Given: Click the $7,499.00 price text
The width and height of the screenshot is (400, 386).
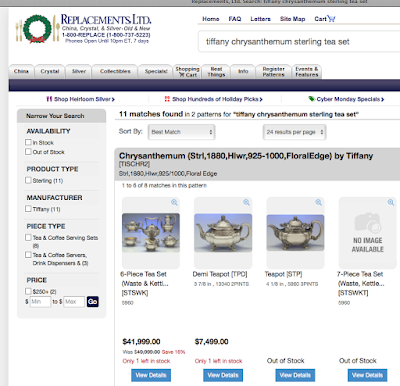Looking at the screenshot, I should [212, 342].
